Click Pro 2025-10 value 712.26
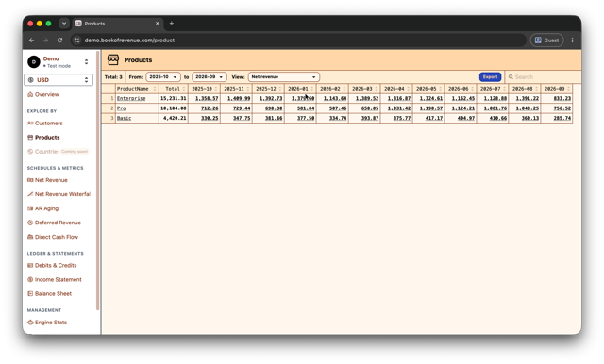Image resolution: width=604 pixels, height=364 pixels. tap(210, 108)
